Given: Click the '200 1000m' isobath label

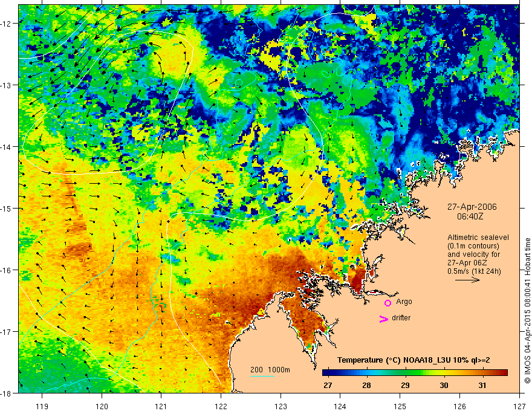Looking at the screenshot, I should [270, 370].
